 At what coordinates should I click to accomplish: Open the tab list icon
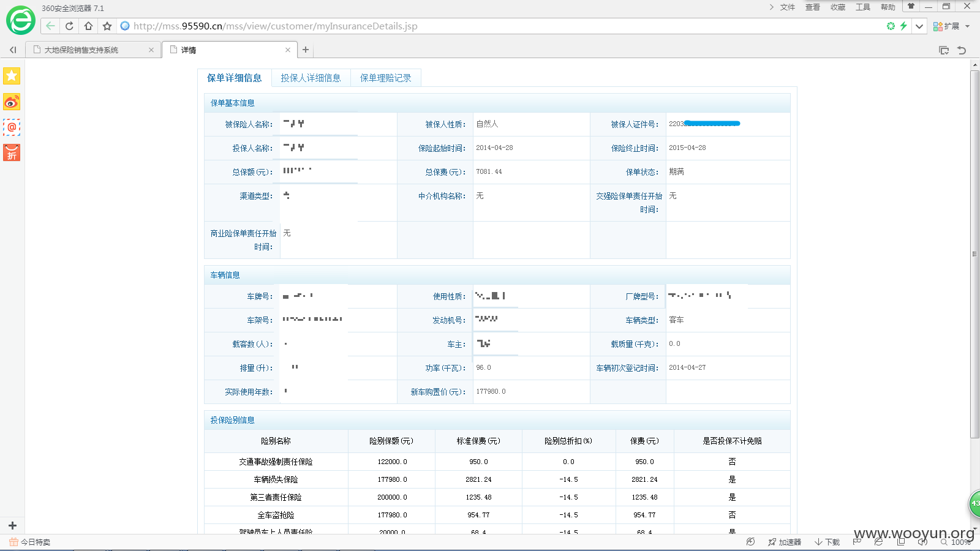pos(944,50)
